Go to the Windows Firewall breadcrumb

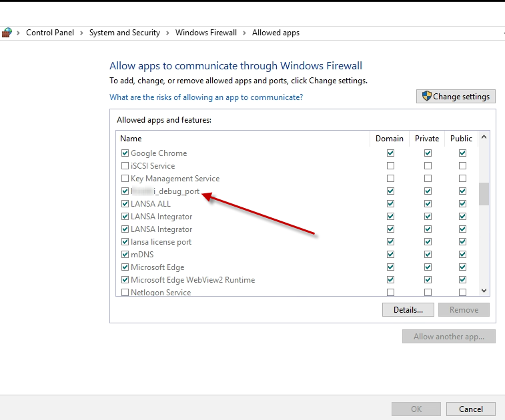pos(205,33)
